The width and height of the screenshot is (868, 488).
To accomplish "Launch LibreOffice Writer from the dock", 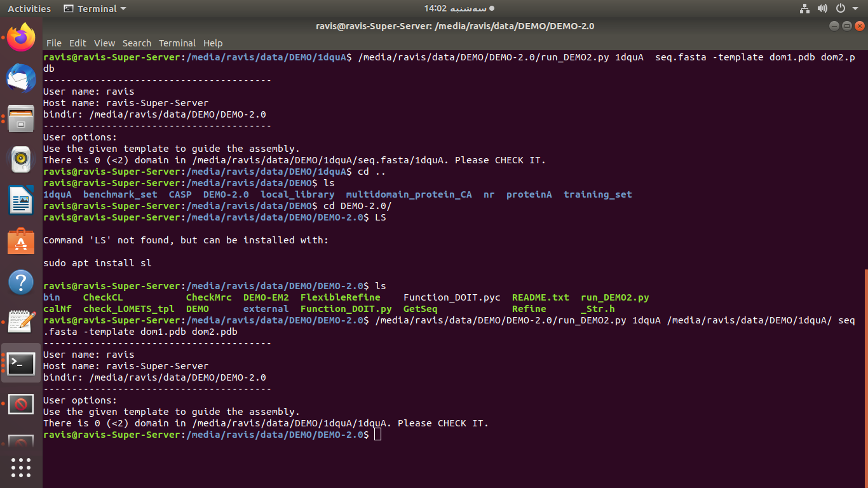I will [x=21, y=201].
